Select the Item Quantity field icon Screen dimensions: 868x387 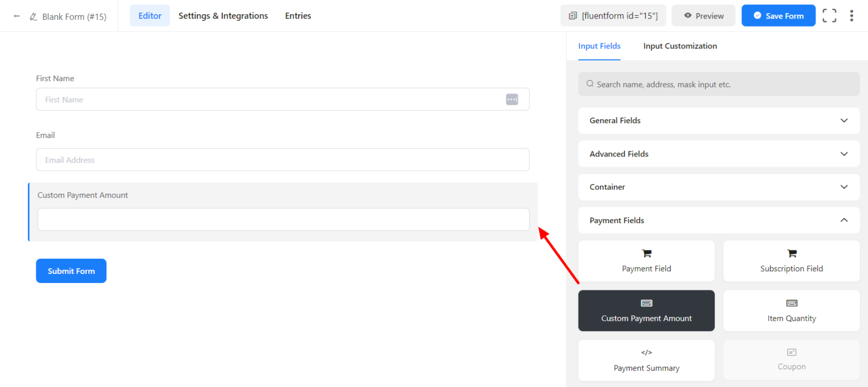pyautogui.click(x=791, y=303)
